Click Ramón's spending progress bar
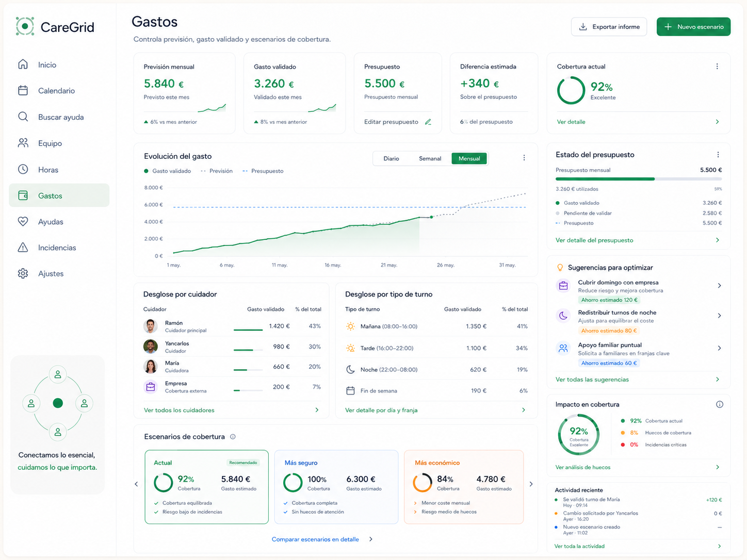 pos(248,330)
